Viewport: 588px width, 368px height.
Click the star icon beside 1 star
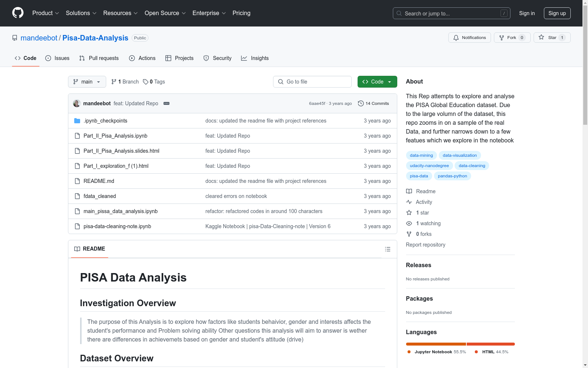coord(409,213)
